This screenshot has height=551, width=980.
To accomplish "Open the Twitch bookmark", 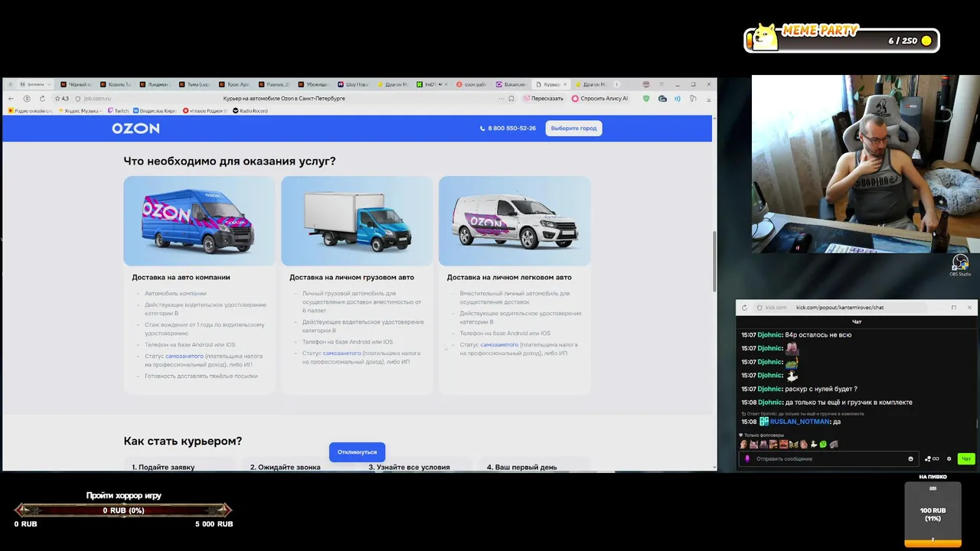I will (119, 111).
